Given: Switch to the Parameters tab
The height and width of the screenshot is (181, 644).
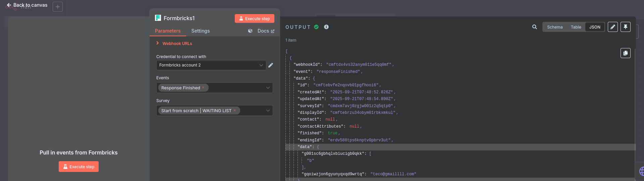Looking at the screenshot, I should (x=168, y=31).
